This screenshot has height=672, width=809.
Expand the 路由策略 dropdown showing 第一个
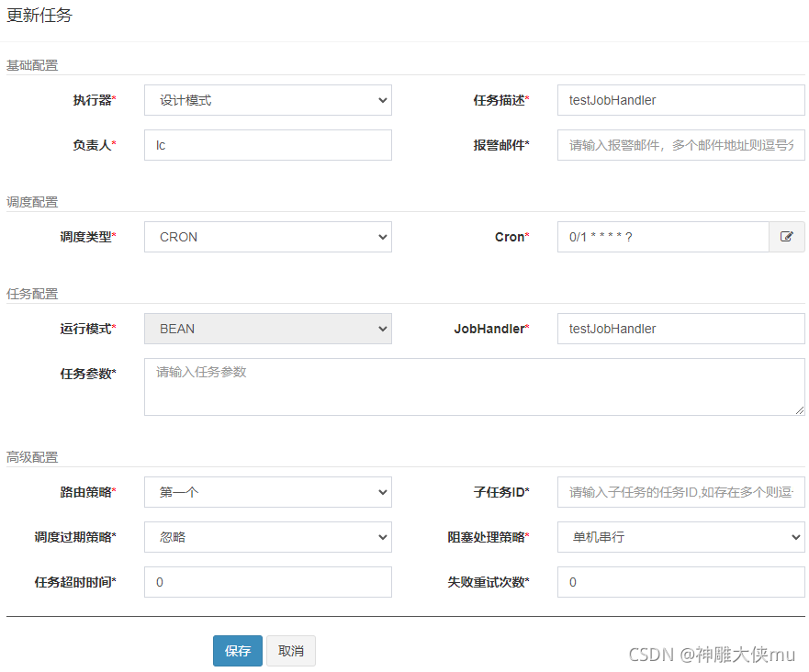(x=268, y=492)
